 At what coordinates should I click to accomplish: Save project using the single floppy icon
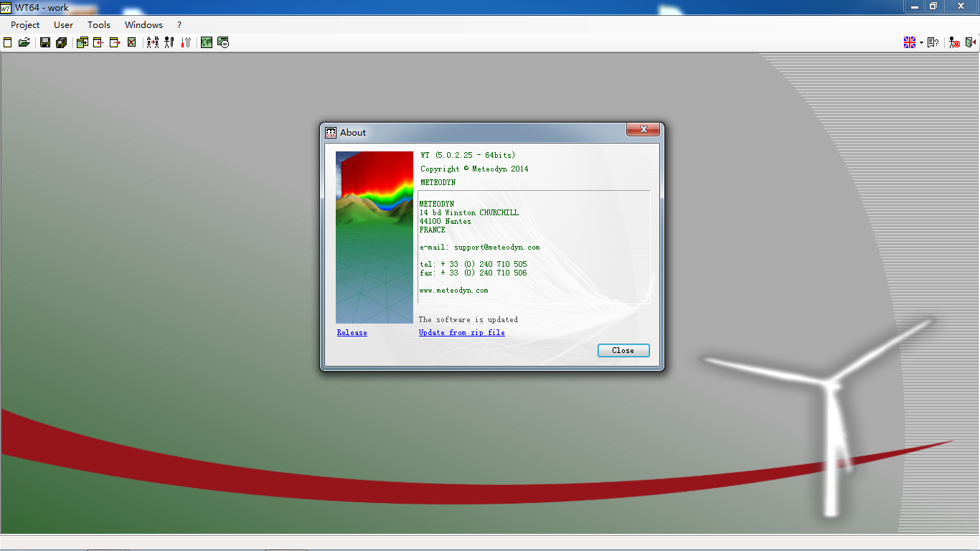point(45,42)
